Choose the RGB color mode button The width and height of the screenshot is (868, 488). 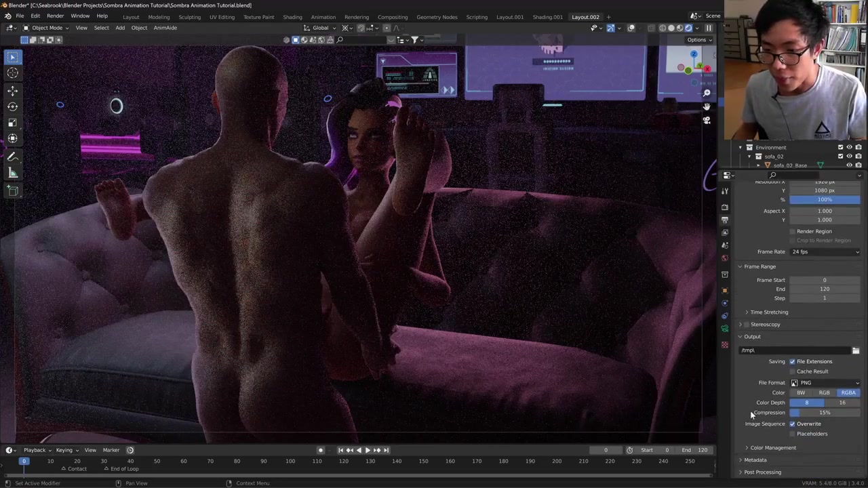pos(824,392)
